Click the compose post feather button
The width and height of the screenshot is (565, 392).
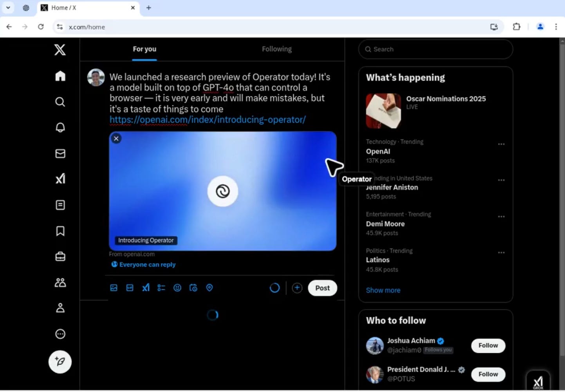60,361
